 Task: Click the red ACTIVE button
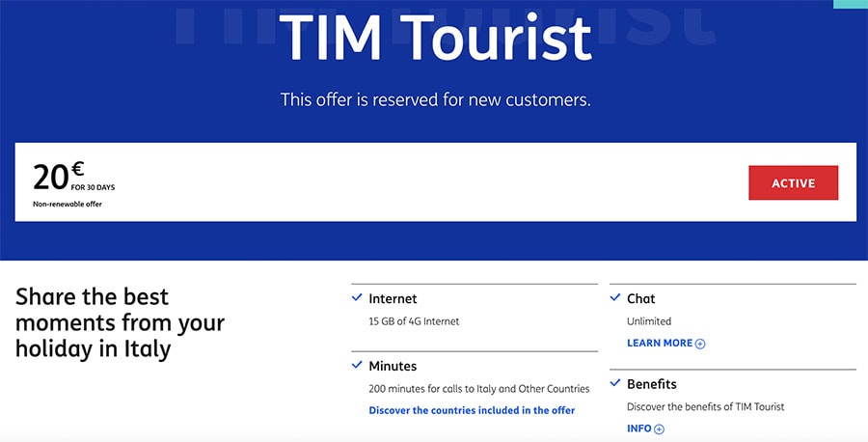tap(794, 182)
